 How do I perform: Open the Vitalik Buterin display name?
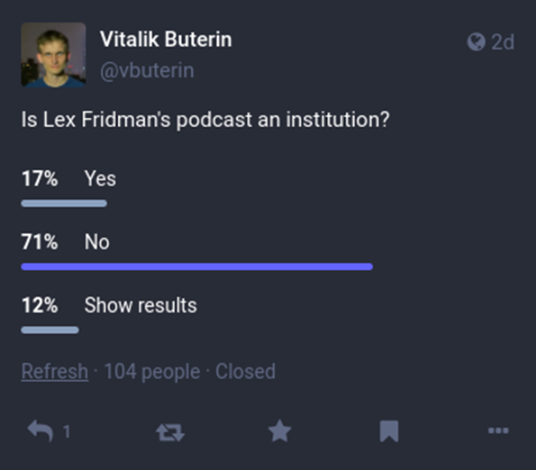166,39
